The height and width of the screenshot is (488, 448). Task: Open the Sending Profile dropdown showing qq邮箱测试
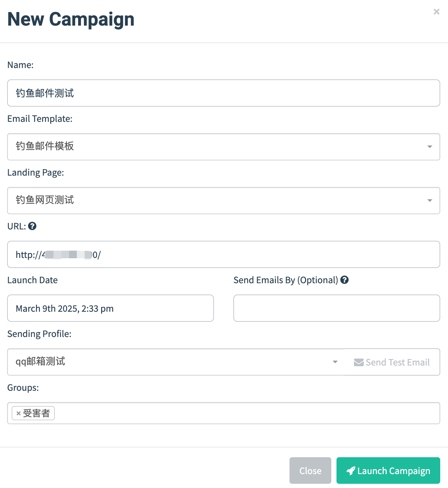[x=176, y=362]
